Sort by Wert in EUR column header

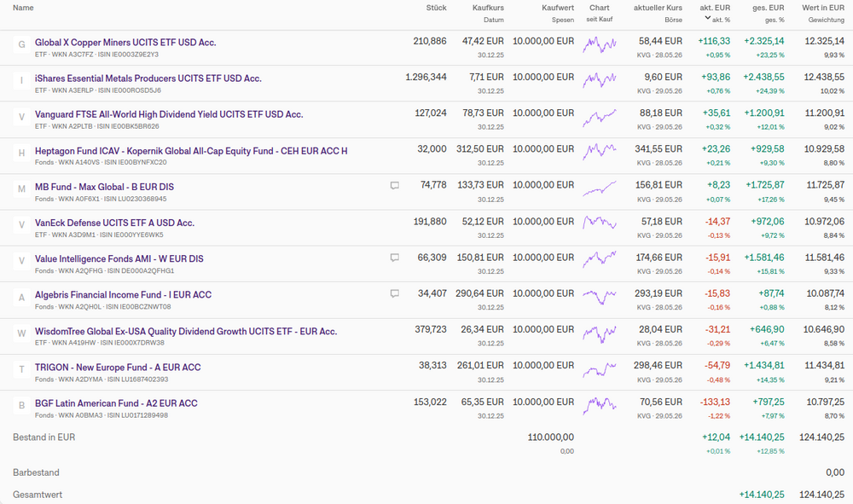[823, 8]
